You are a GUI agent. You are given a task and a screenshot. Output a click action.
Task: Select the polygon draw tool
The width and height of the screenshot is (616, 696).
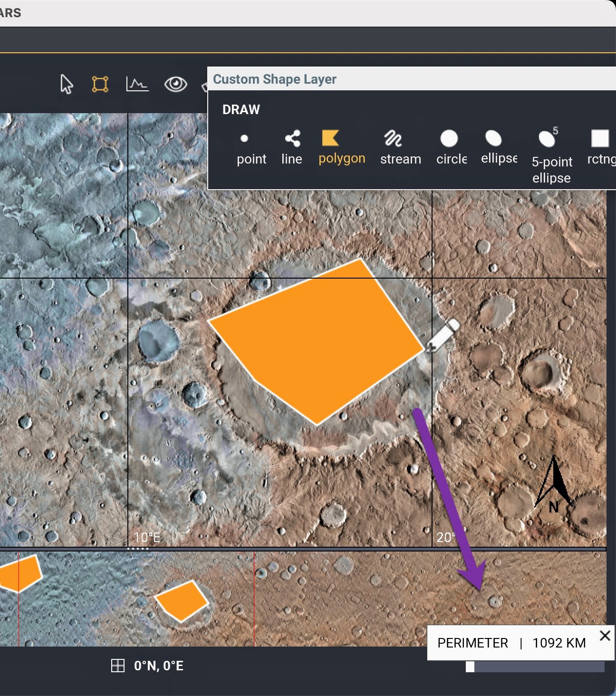pyautogui.click(x=341, y=147)
